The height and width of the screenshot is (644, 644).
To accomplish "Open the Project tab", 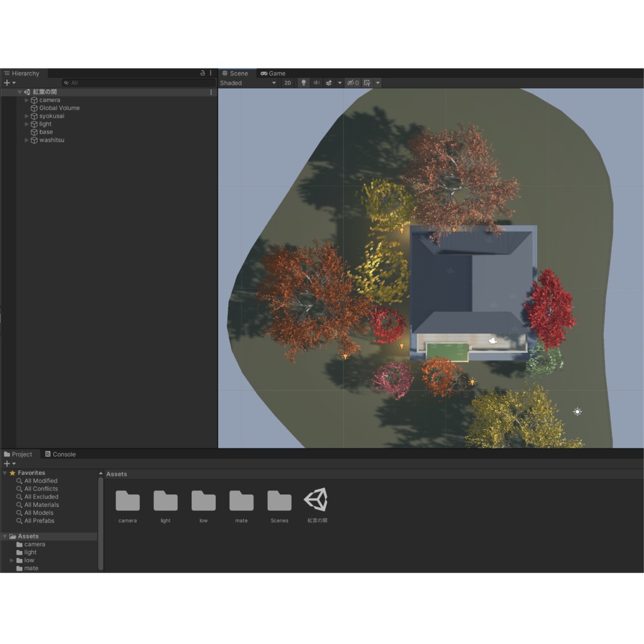I will coord(18,454).
